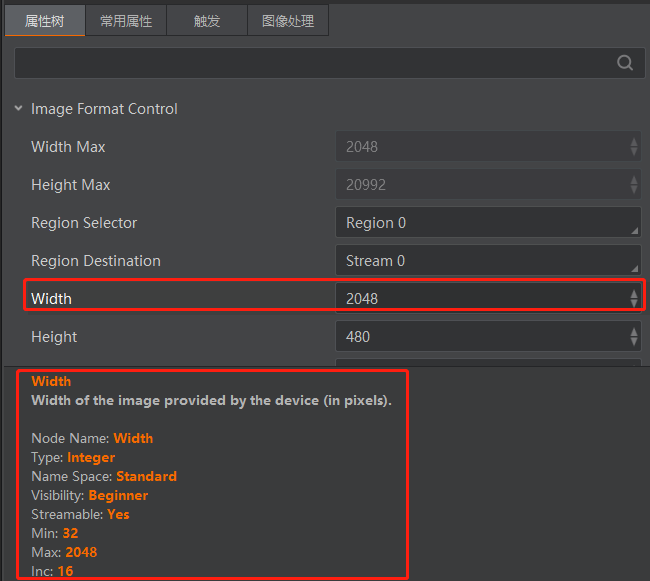The image size is (650, 581).
Task: Increase Height using up stepper arrow
Action: coord(634,332)
